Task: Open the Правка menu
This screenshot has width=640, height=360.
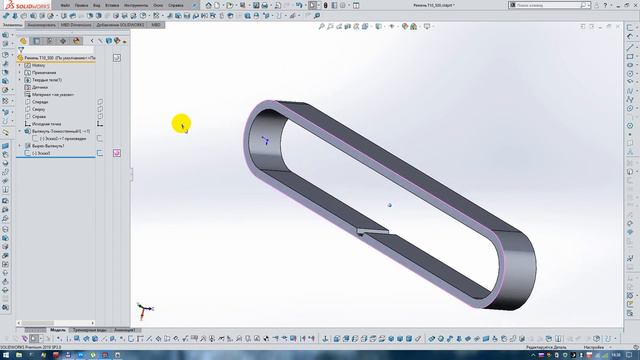Action: pos(81,5)
